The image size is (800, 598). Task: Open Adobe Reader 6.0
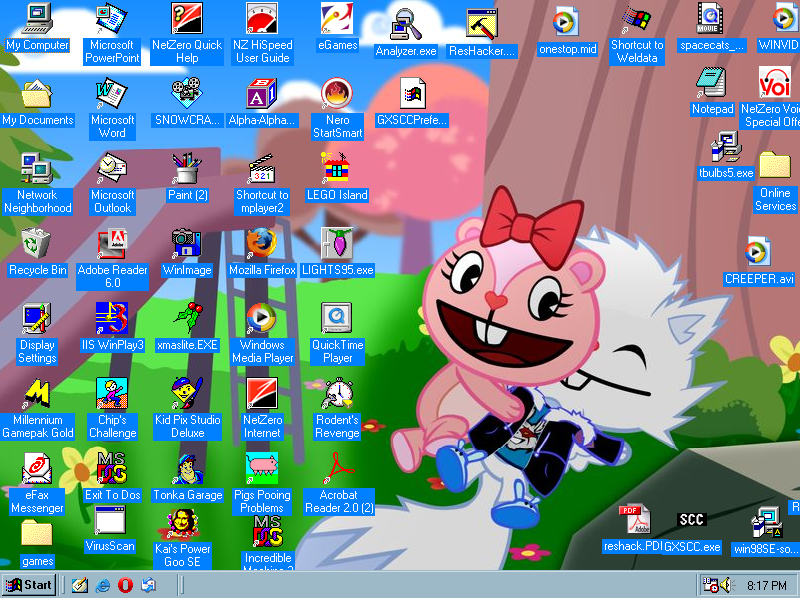tap(112, 245)
